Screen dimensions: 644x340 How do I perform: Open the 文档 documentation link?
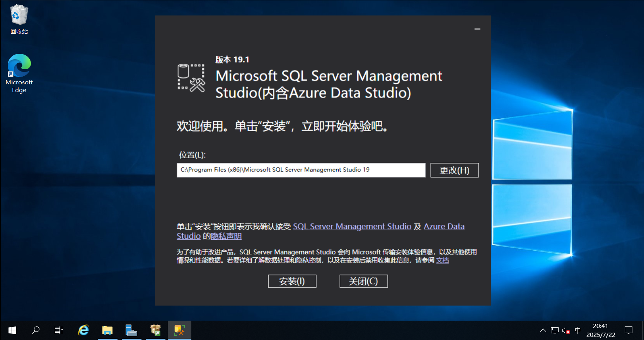[443, 260]
